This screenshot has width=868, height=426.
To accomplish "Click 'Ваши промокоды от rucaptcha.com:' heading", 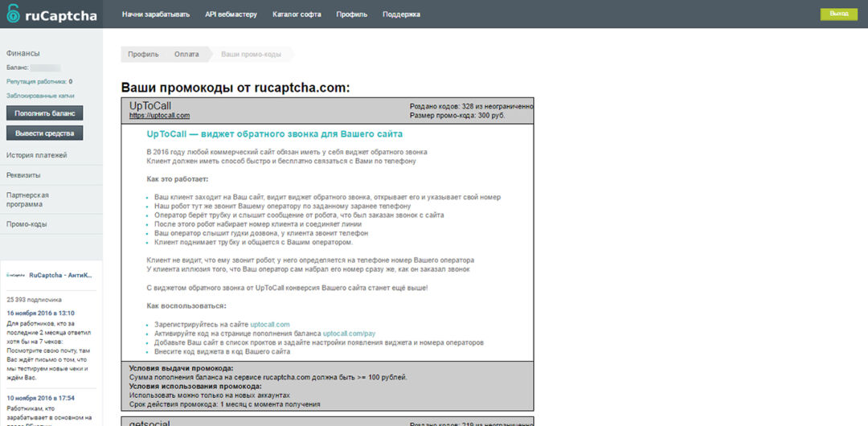I will pyautogui.click(x=235, y=88).
